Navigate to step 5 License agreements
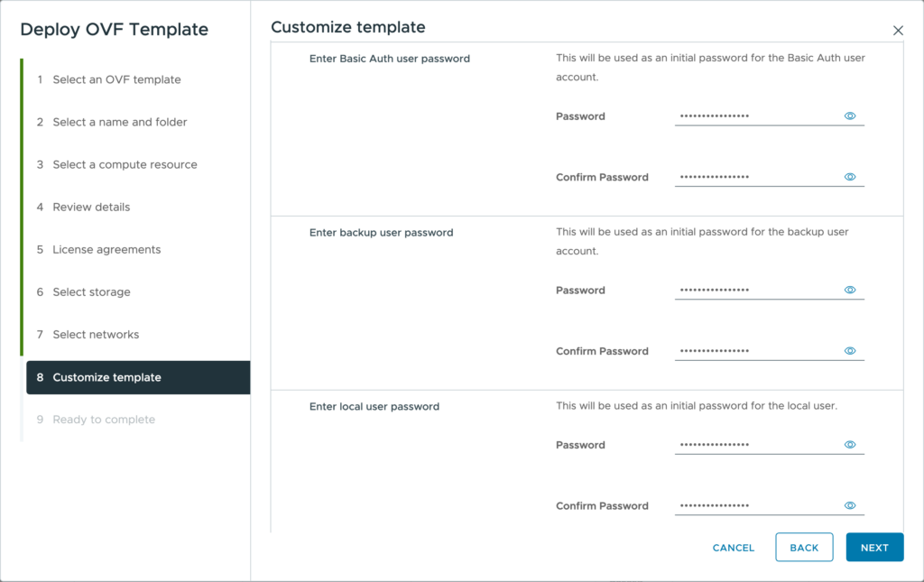924x582 pixels. (106, 249)
